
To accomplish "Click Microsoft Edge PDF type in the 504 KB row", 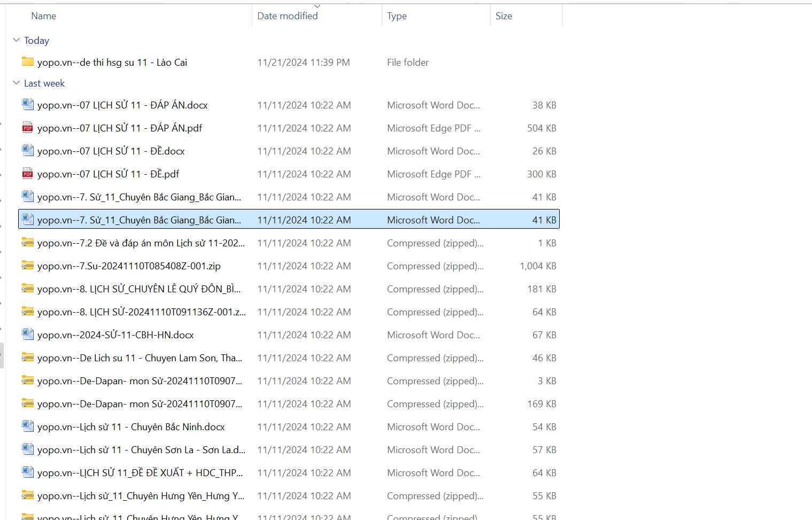I will click(x=434, y=128).
